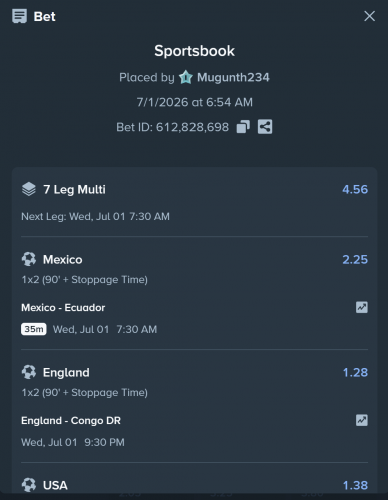
Task: Click the soccer ball icon beside Mexico
Action: (x=29, y=259)
